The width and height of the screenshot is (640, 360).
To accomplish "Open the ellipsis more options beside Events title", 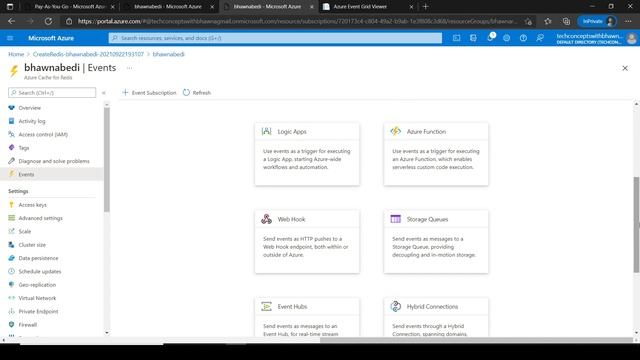I will pyautogui.click(x=129, y=68).
